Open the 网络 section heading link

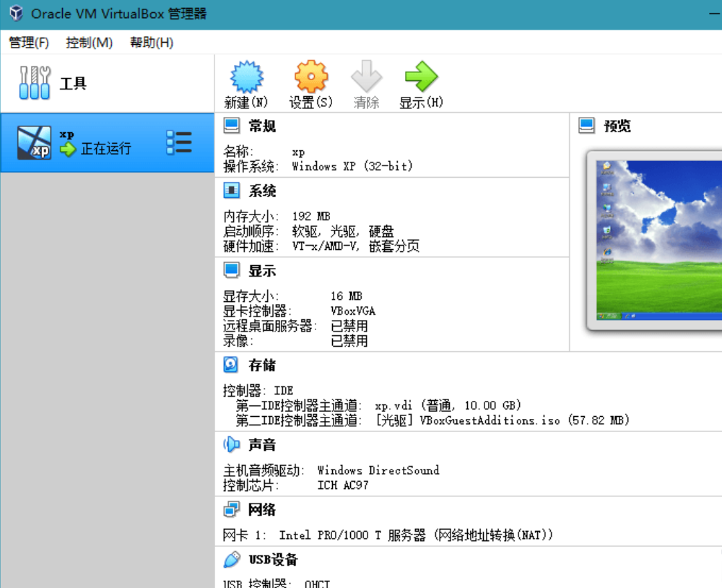tap(262, 510)
